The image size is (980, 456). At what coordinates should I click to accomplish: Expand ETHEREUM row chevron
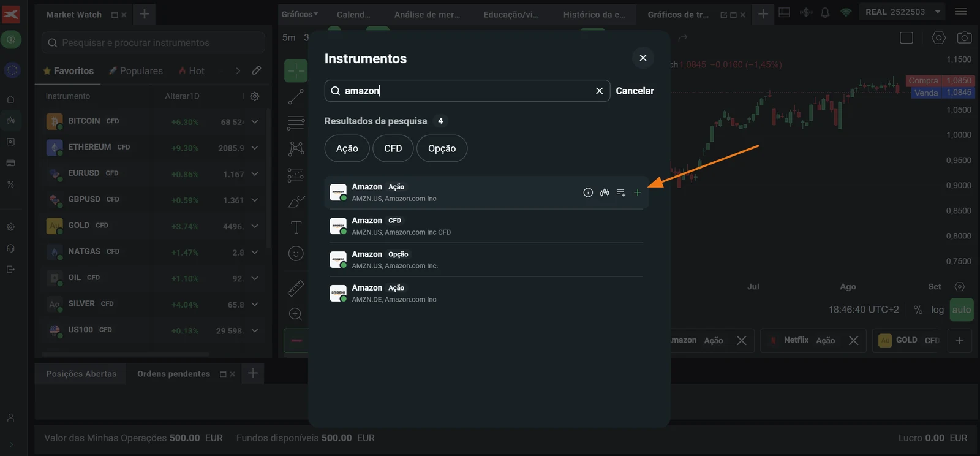(255, 148)
